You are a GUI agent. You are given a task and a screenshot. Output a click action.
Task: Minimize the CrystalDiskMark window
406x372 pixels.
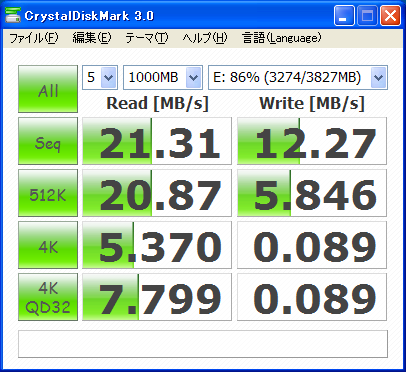pyautogui.click(x=344, y=16)
